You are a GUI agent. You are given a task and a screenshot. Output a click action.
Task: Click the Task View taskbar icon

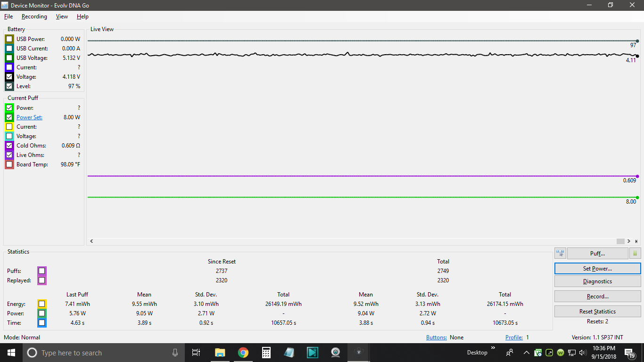196,353
